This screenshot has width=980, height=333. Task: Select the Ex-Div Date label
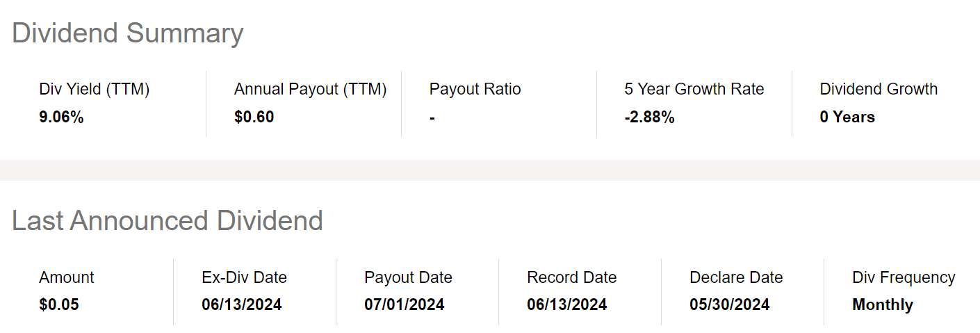(x=244, y=277)
